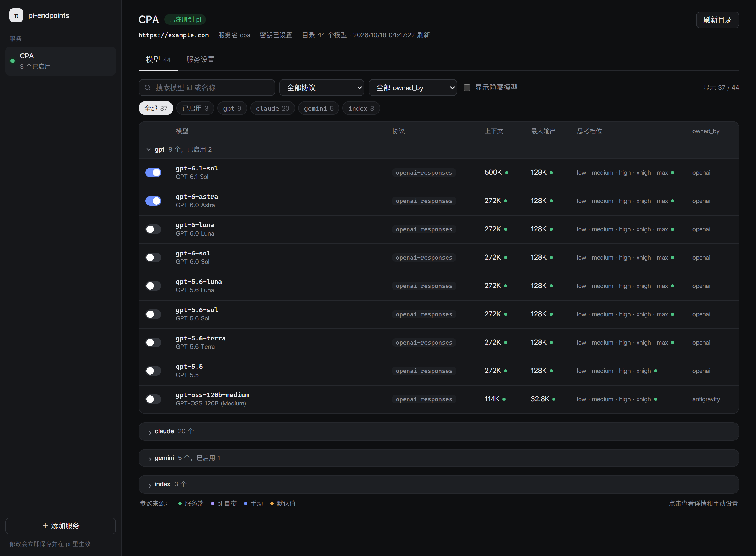Click the 默认值 orange legend dot
Image resolution: width=756 pixels, height=556 pixels.
point(272,504)
